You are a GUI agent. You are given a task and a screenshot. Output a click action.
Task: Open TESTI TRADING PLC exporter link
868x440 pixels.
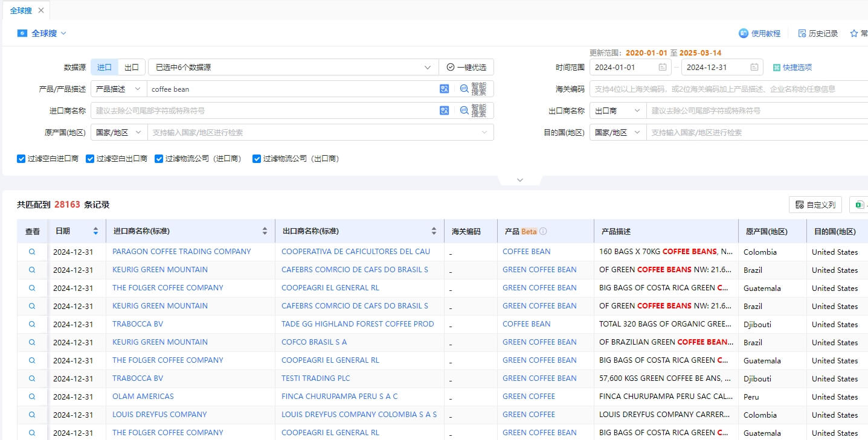[316, 378]
